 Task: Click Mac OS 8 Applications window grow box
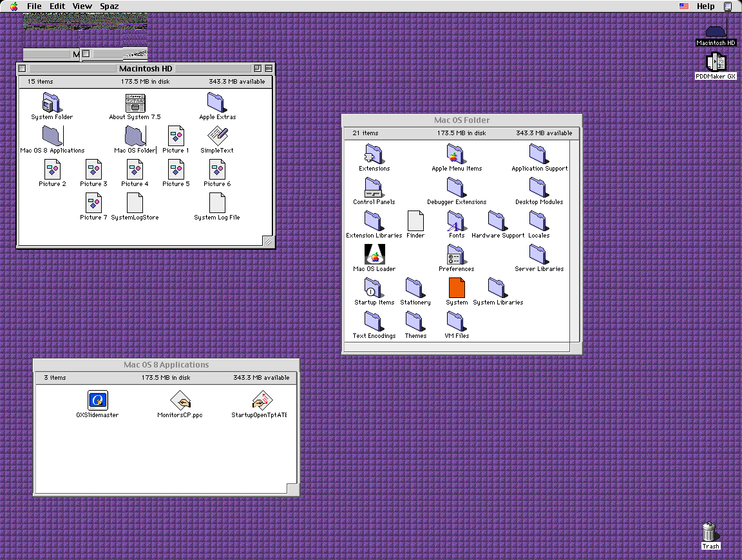(292, 489)
